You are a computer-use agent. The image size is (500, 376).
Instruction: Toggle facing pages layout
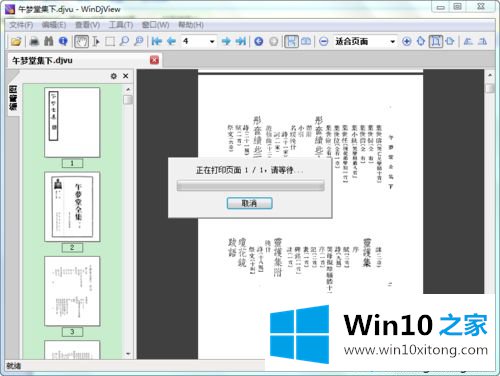[x=306, y=41]
